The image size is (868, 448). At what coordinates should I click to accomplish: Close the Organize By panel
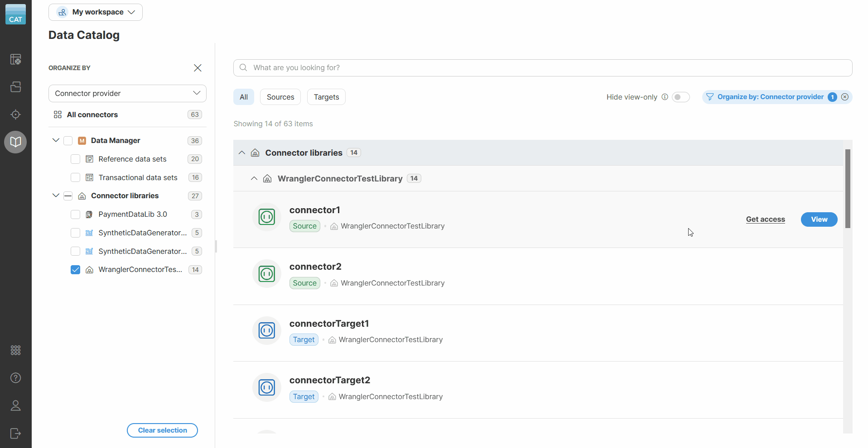[198, 68]
